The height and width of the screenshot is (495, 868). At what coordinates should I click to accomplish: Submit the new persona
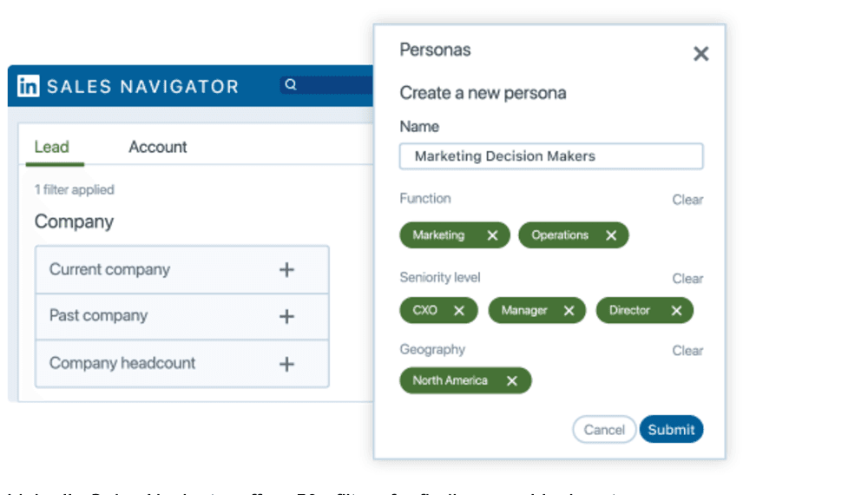pos(671,430)
